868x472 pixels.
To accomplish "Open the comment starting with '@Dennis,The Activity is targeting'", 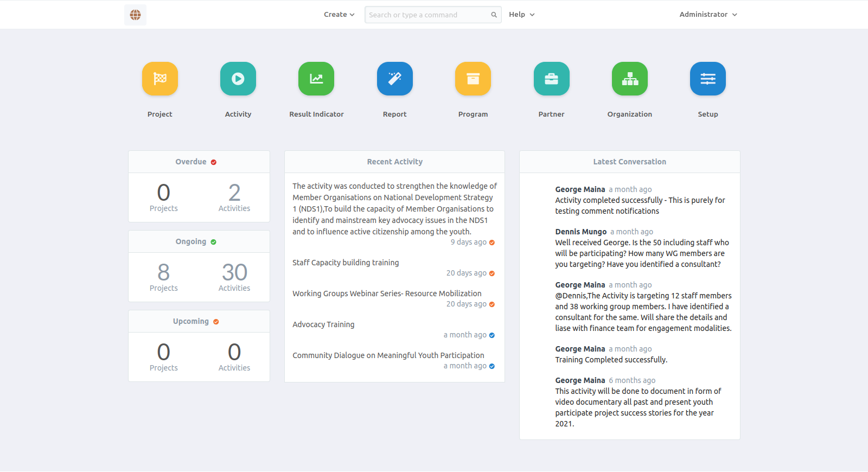I will pyautogui.click(x=643, y=312).
